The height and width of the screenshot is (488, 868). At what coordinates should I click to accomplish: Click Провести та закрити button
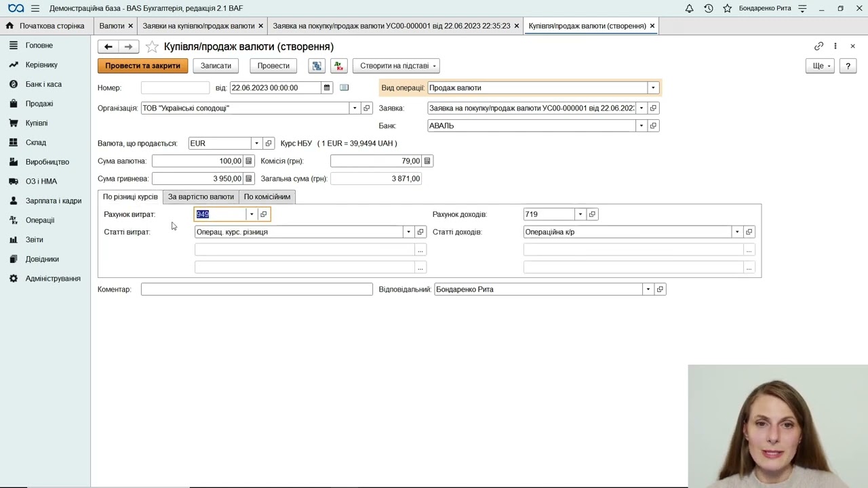tap(142, 66)
